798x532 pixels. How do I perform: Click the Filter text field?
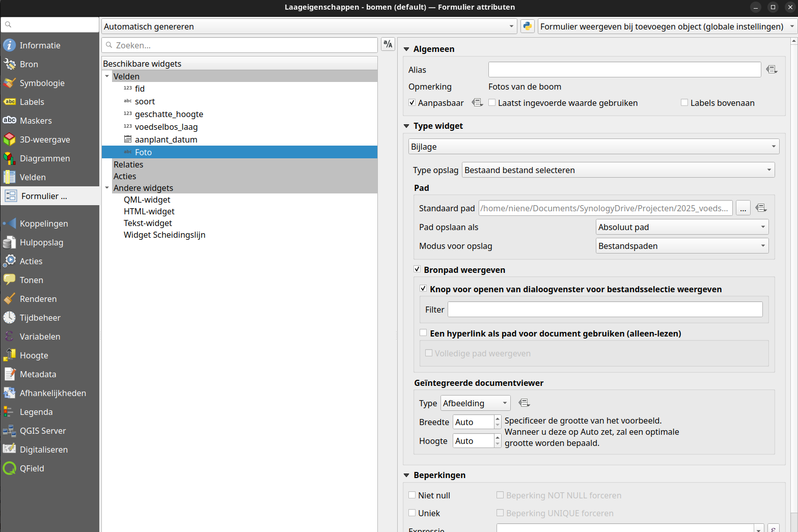[x=604, y=310]
